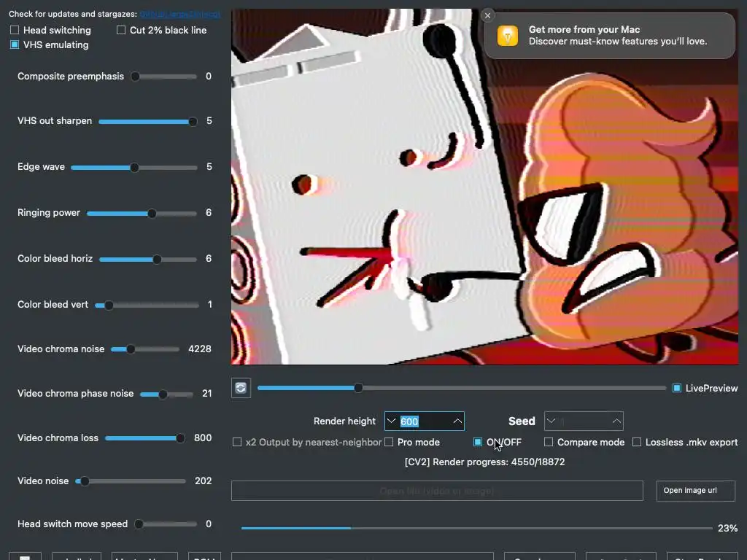Click the Seed value field
The width and height of the screenshot is (747, 560).
584,421
